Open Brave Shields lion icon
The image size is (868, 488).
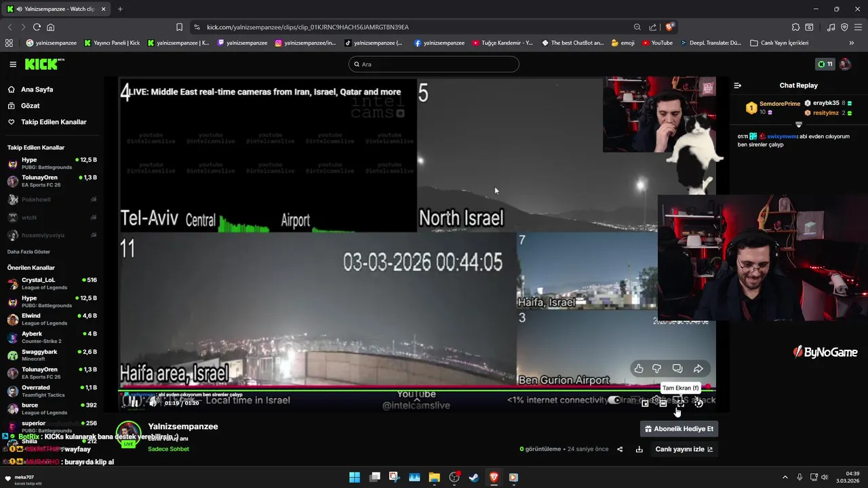[x=669, y=27]
